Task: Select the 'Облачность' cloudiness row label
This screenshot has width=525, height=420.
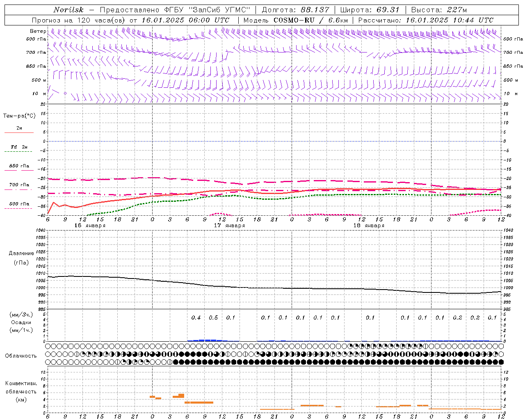Action: [x=21, y=356]
